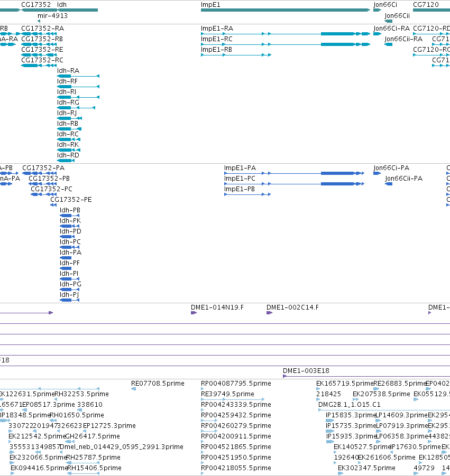Select EST RP004251950.5prime
The image size is (450, 476).
[236, 458]
